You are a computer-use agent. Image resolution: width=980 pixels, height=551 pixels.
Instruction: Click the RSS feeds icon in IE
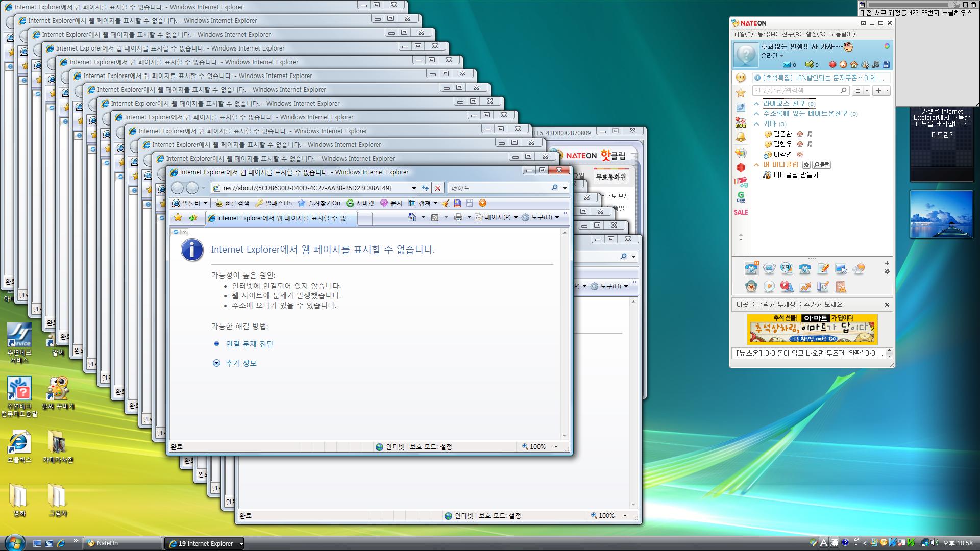[435, 217]
